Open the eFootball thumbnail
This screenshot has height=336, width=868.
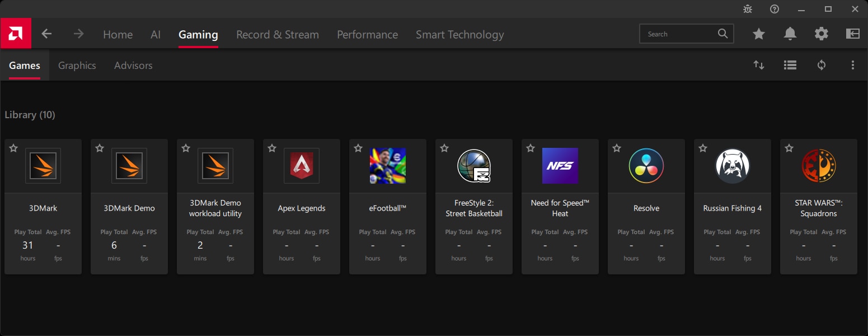(388, 166)
